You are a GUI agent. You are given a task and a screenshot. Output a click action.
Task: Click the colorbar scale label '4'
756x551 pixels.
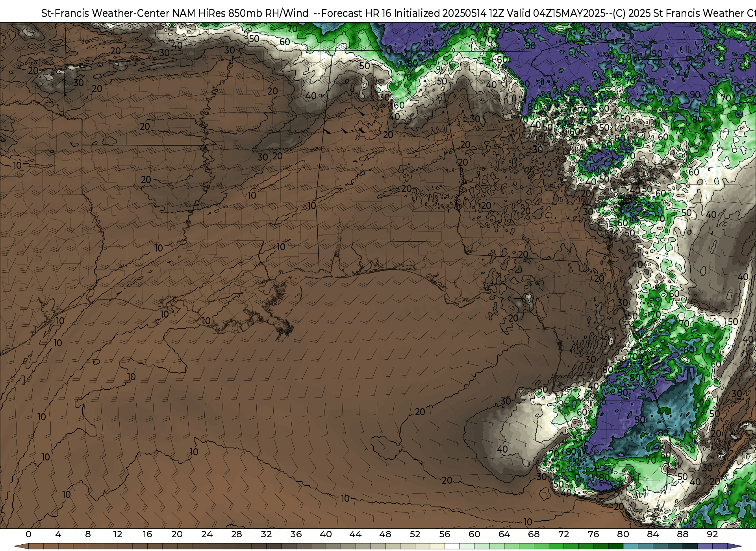tap(58, 534)
